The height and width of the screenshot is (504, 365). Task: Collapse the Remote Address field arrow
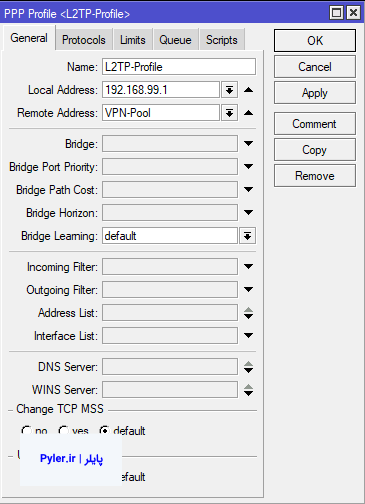(x=248, y=113)
